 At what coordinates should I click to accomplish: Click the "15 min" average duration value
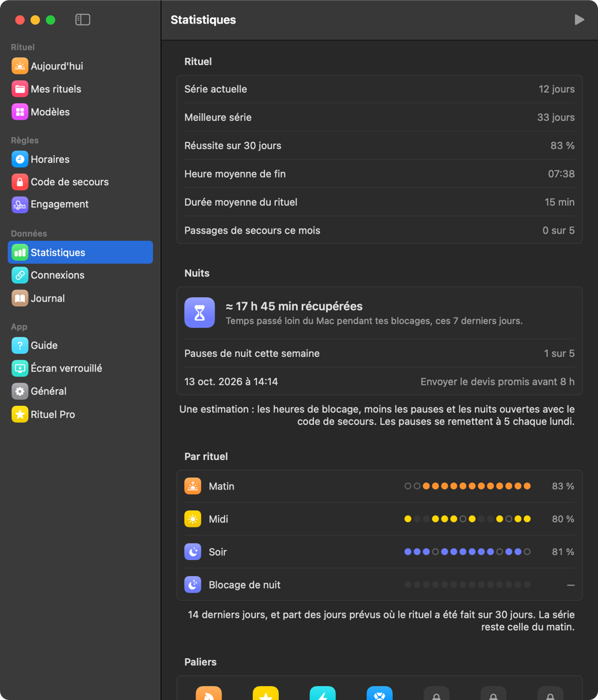point(560,202)
